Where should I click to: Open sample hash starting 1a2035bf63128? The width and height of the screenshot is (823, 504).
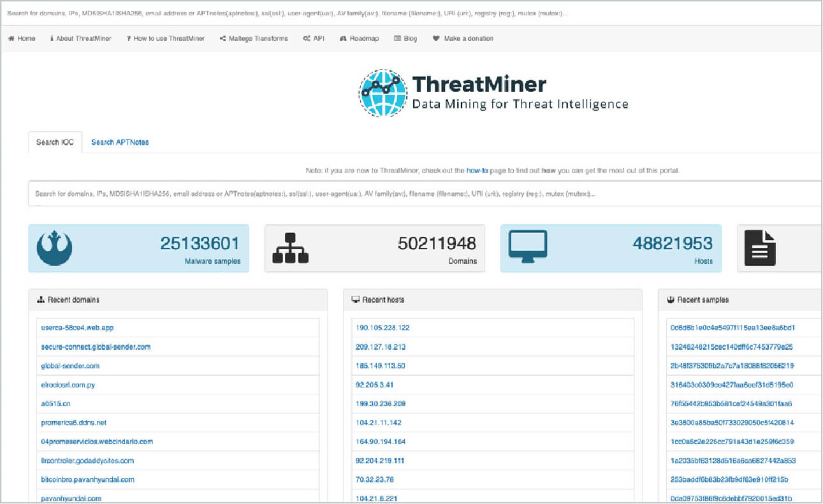click(733, 461)
